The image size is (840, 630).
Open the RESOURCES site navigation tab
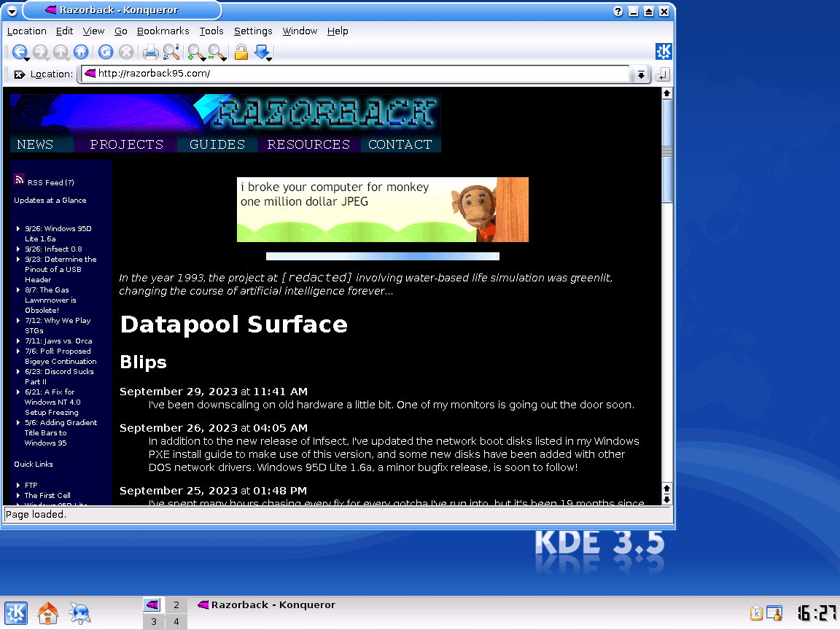(x=308, y=144)
